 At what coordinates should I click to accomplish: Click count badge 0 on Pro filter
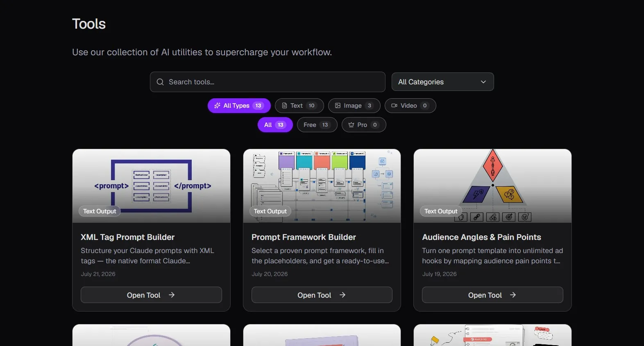pos(375,125)
